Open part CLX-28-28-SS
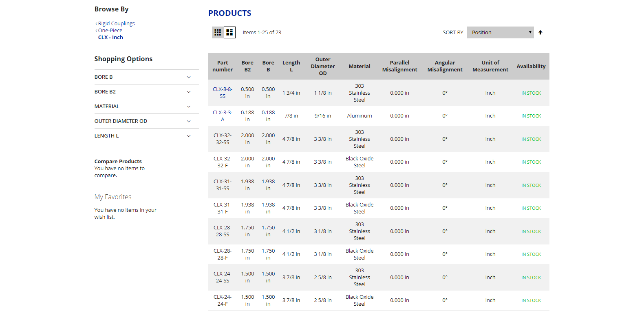 pyautogui.click(x=223, y=231)
